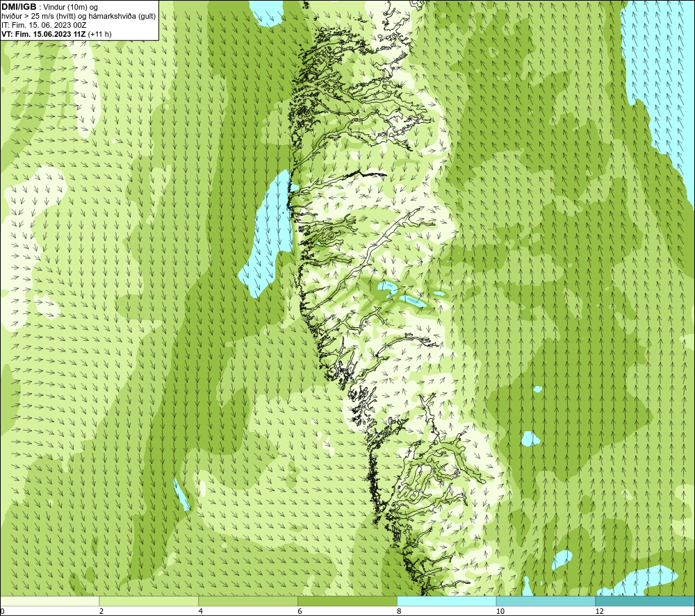
Task: Click the legend scale label '12'
Action: click(x=600, y=612)
